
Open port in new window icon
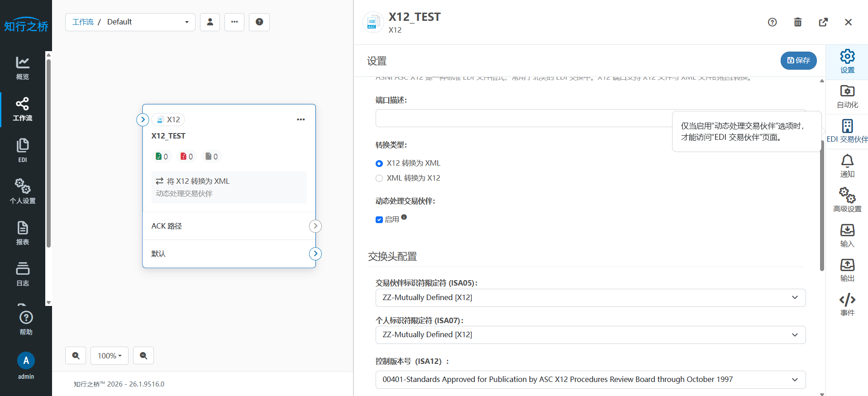click(x=823, y=22)
